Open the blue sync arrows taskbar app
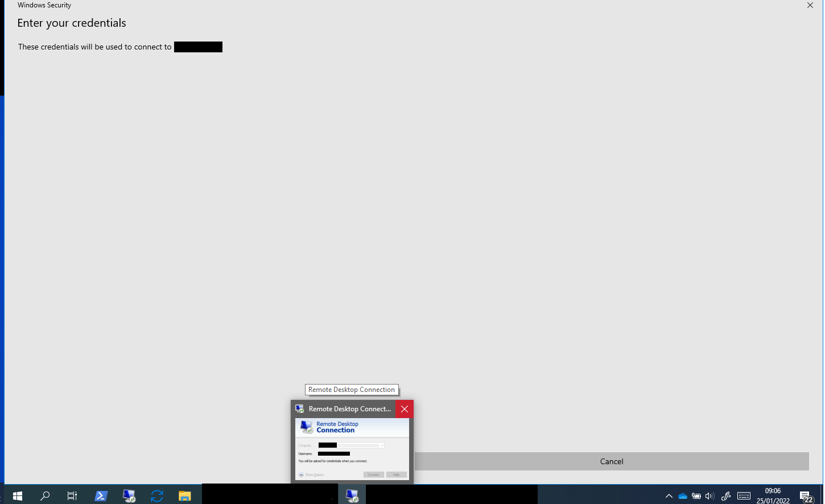This screenshot has height=504, width=825. click(157, 496)
